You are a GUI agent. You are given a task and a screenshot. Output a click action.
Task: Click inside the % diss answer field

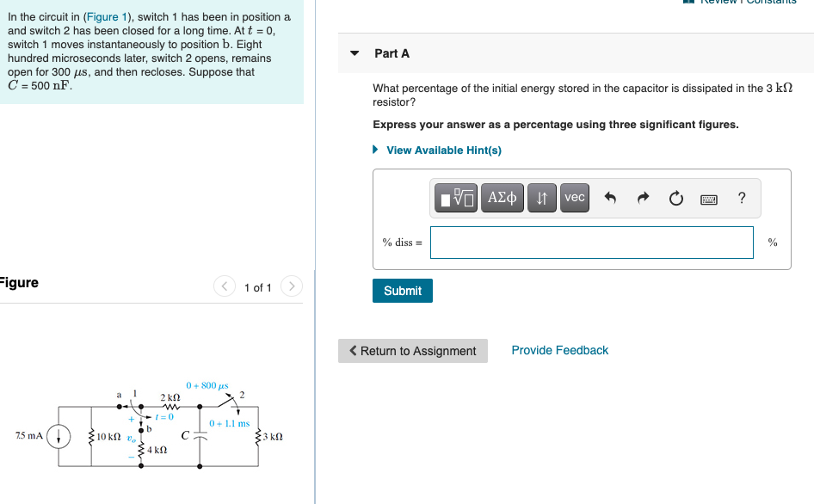coord(591,242)
